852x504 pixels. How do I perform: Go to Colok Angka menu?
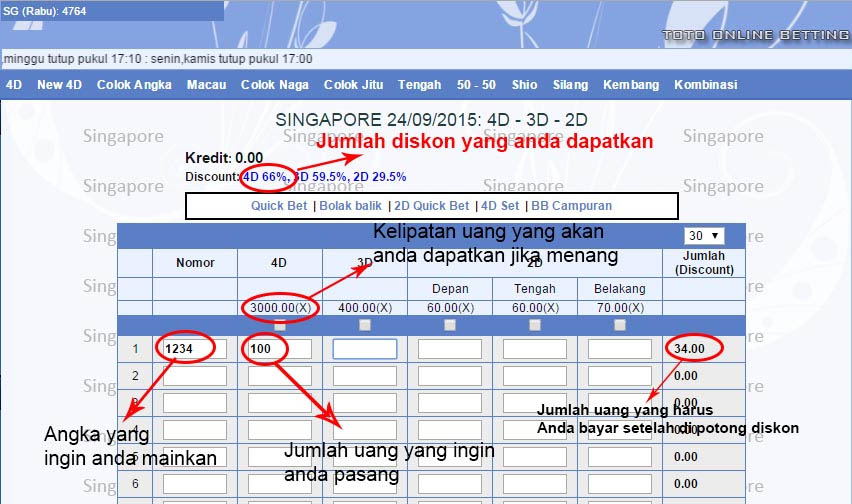(x=134, y=85)
